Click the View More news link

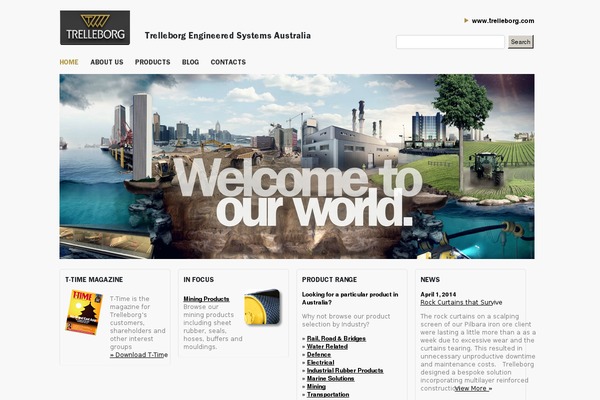coord(473,389)
